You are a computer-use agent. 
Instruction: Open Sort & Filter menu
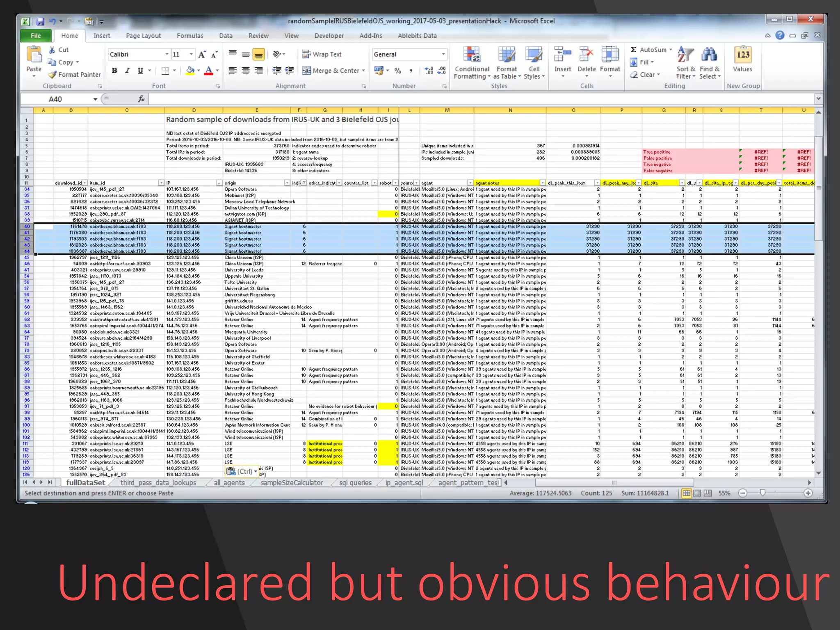pyautogui.click(x=686, y=63)
